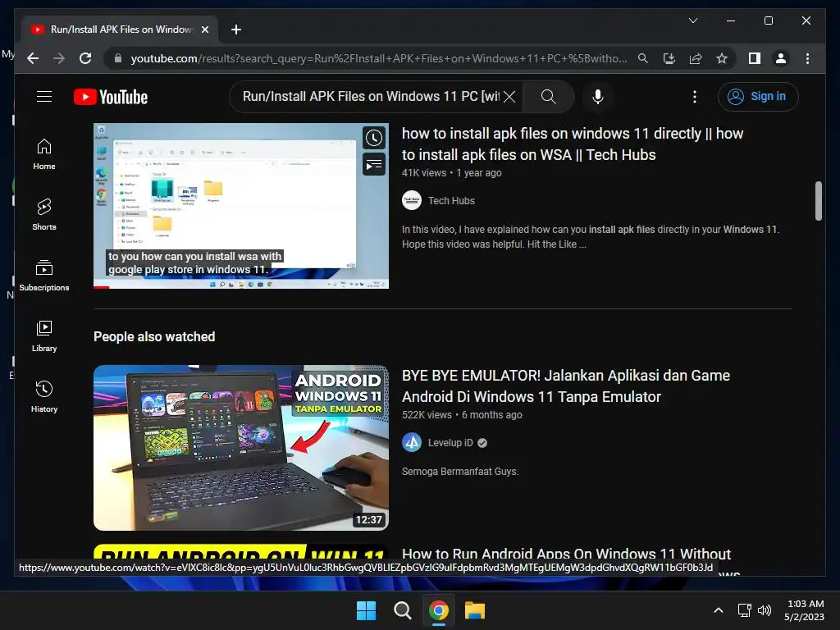Click the Sign in button
The height and width of the screenshot is (630, 840).
click(x=758, y=97)
